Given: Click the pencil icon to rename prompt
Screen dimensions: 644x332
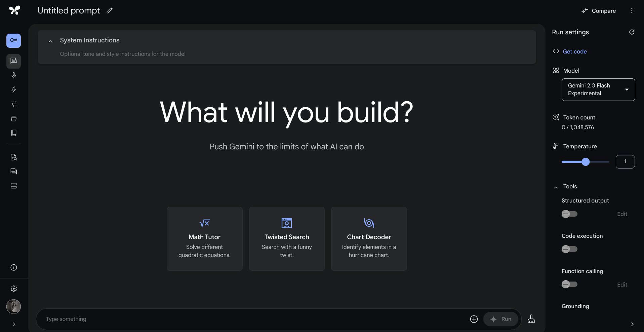Looking at the screenshot, I should click(x=110, y=11).
